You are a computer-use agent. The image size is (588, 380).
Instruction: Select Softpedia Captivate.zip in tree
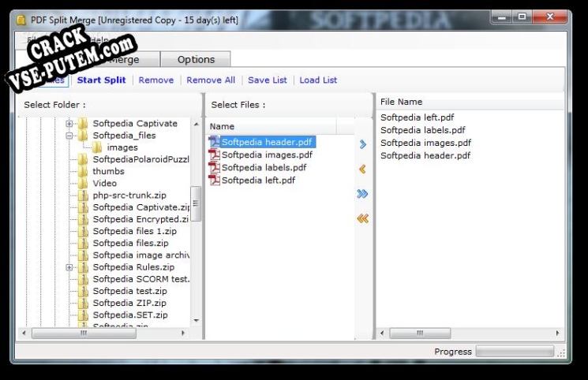click(x=141, y=207)
